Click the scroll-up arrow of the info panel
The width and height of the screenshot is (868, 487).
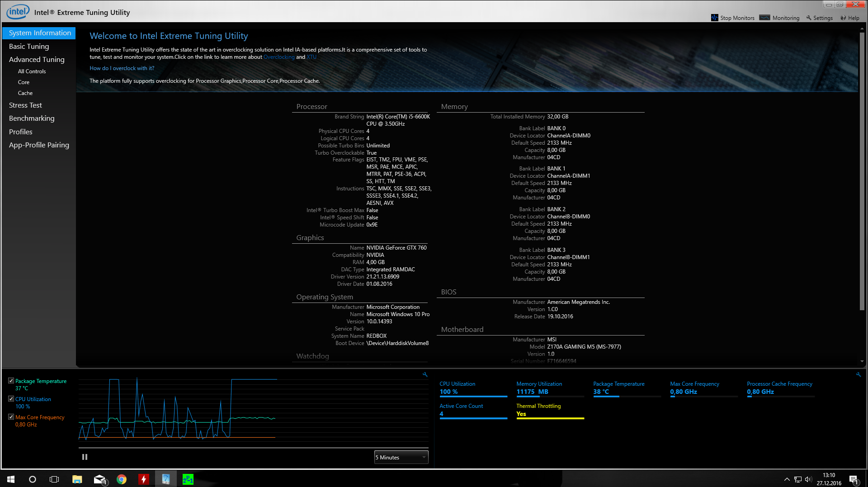(x=862, y=28)
